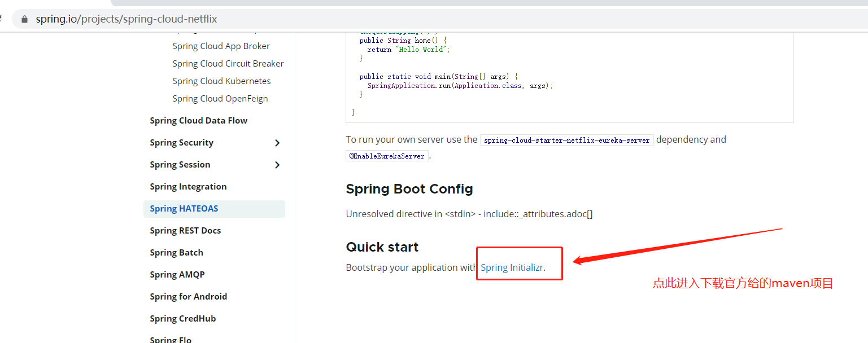868x343 pixels.
Task: Open Spring Session project
Action: click(x=180, y=165)
